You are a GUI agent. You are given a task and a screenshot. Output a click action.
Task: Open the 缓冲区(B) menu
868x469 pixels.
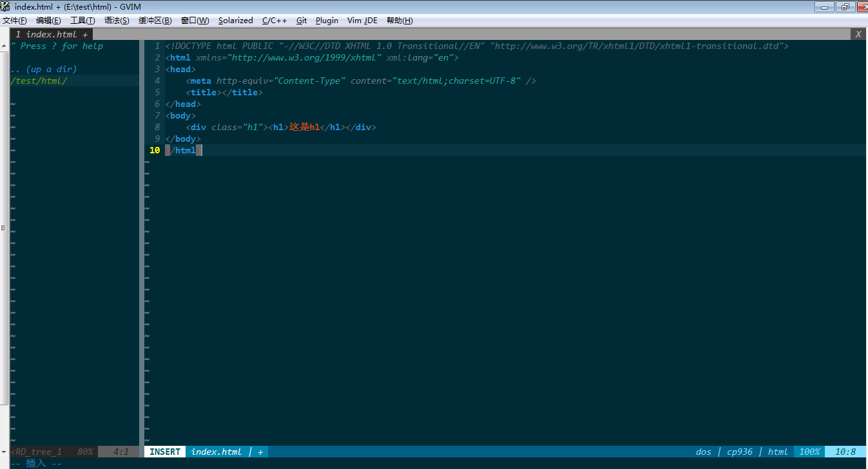[155, 21]
